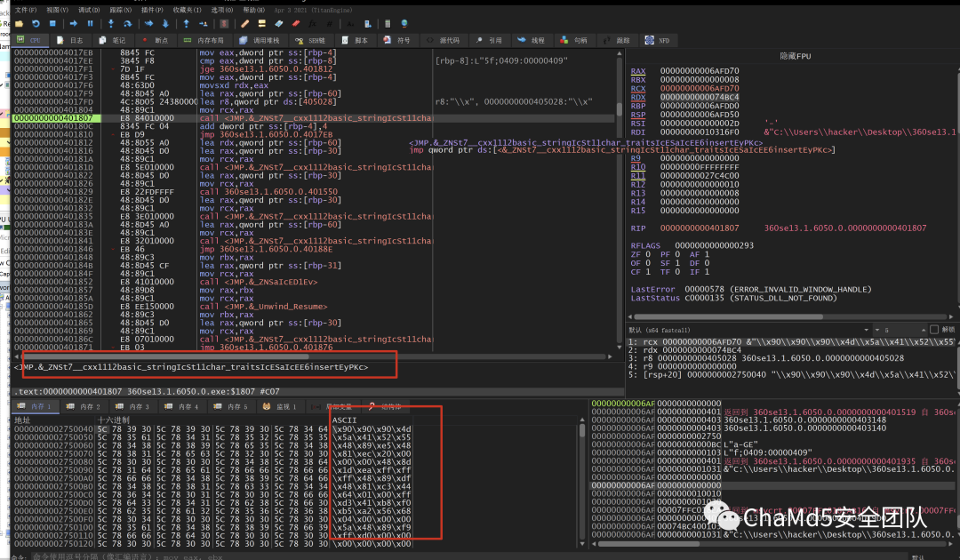Image resolution: width=960 pixels, height=560 pixels.
Task: Switch to the CPU tab
Action: pos(29,40)
